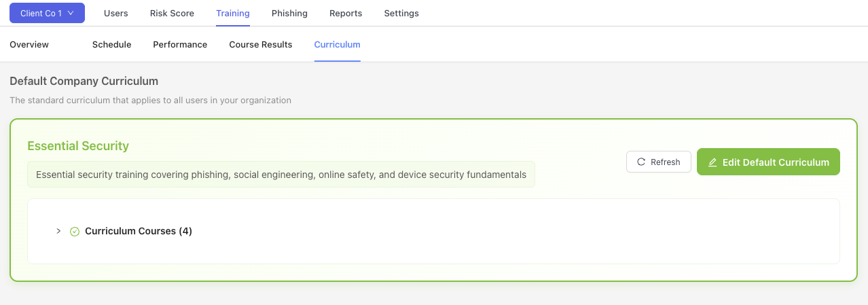View the Performance tab
This screenshot has height=305, width=868.
(x=180, y=44)
